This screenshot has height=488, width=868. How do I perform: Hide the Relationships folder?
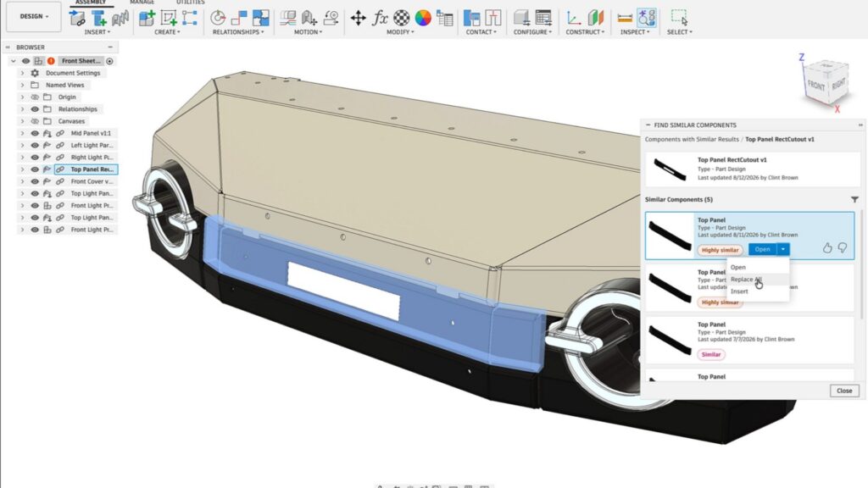tap(35, 109)
